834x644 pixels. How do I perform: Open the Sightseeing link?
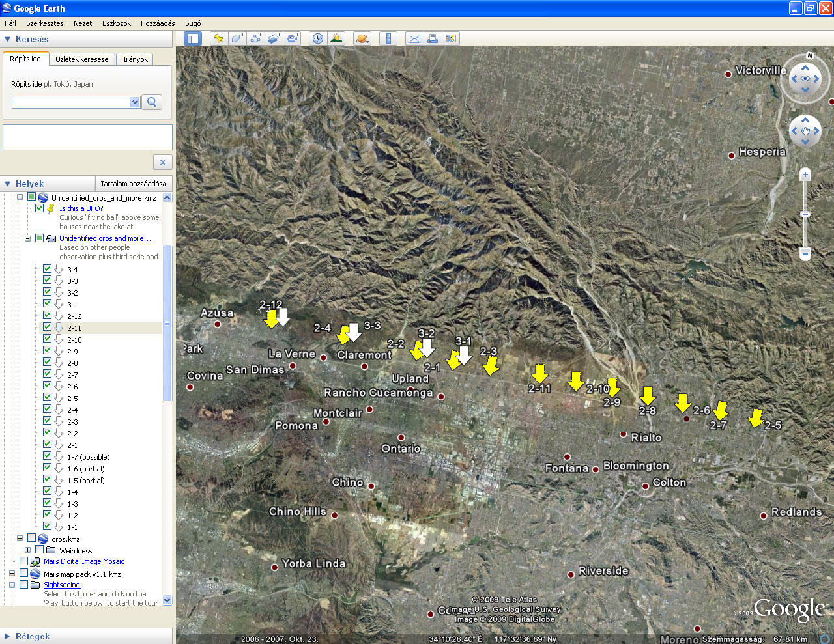click(62, 585)
